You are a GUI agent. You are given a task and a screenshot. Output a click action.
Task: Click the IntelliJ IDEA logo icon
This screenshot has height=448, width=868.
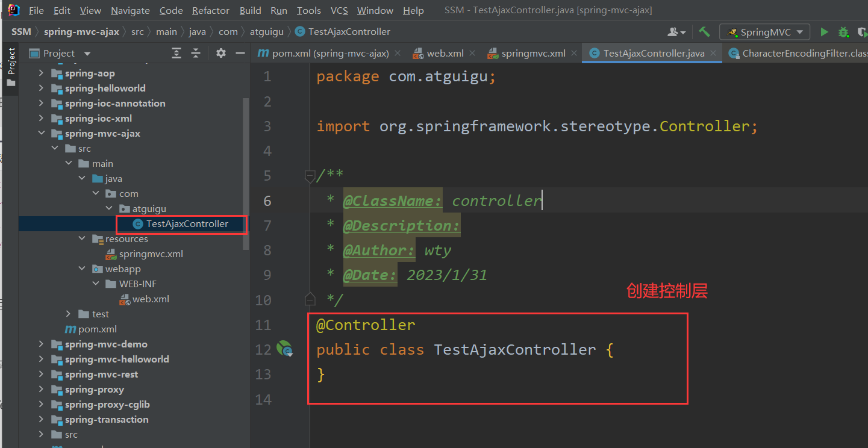(13, 10)
